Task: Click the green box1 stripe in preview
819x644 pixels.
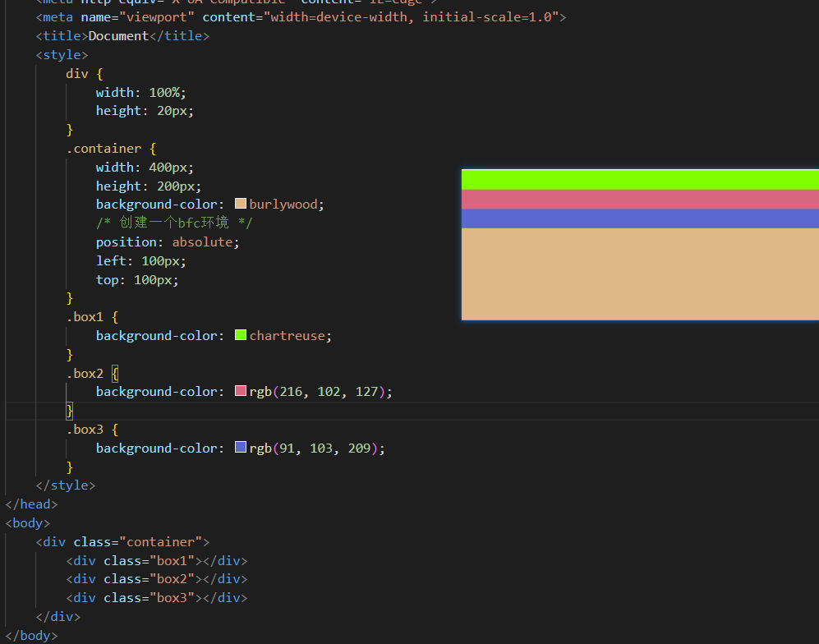Action: click(640, 180)
